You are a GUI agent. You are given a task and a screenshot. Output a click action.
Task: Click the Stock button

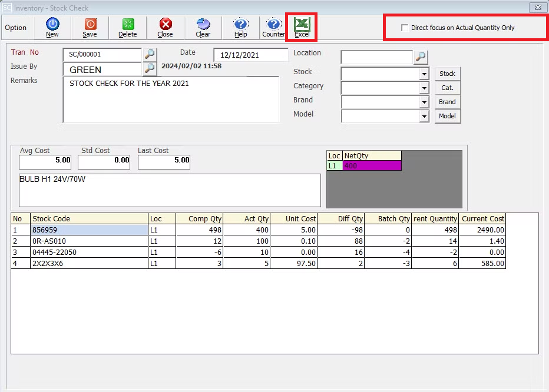[448, 74]
